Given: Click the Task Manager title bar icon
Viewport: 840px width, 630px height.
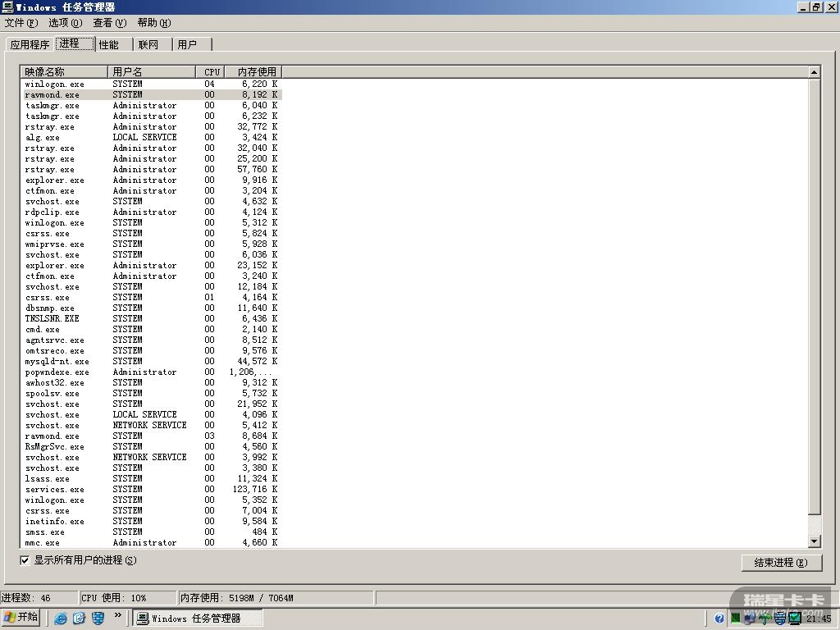Looking at the screenshot, I should 7,7.
